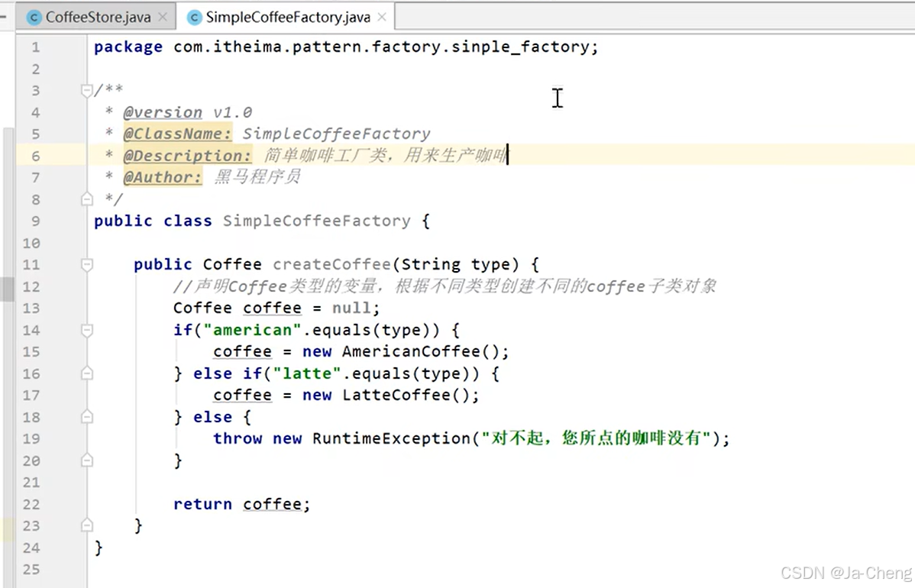Click the fold end marker at line 20
The width and height of the screenshot is (915, 588).
87,460
